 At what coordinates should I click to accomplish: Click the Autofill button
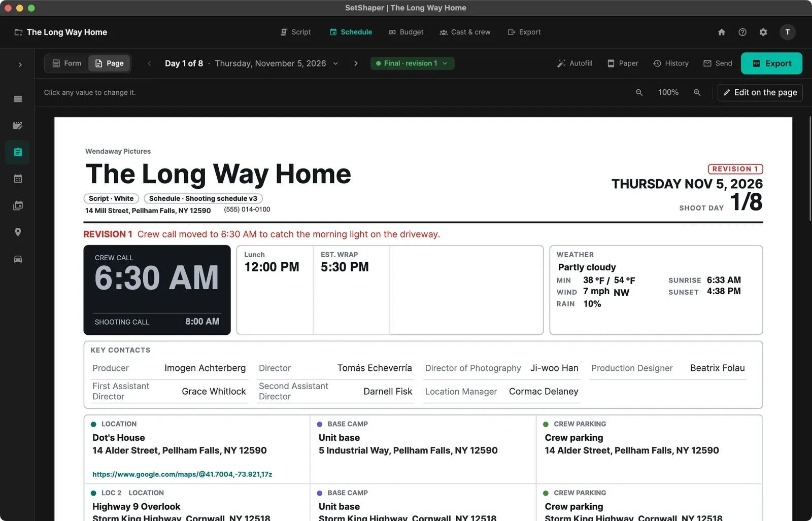pyautogui.click(x=574, y=63)
